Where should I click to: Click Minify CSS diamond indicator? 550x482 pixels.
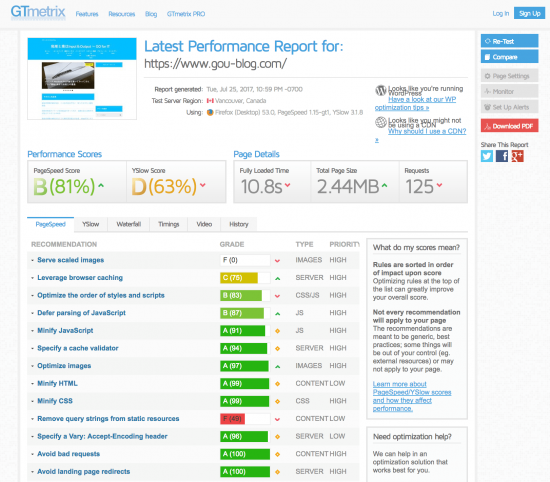tap(277, 401)
